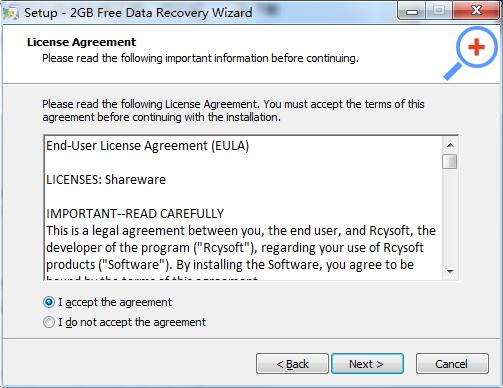Click the bold 'License Agreement' heading
This screenshot has width=503, height=388.
coord(82,42)
